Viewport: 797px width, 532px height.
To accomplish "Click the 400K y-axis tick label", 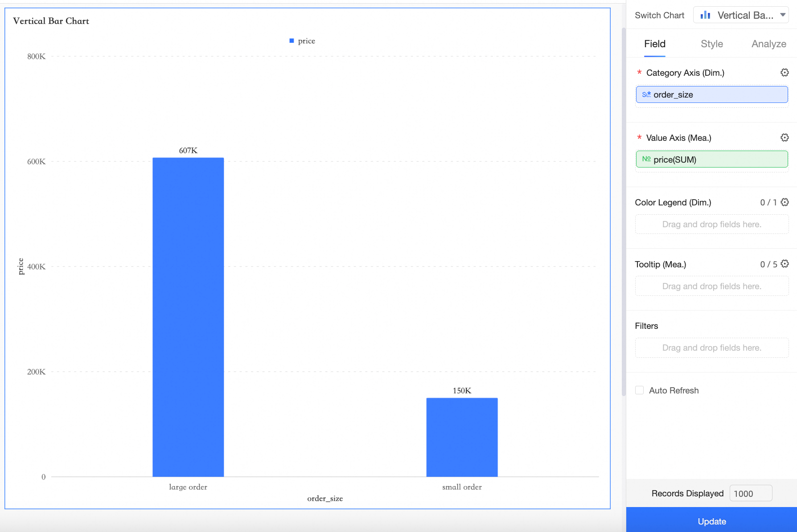I will (36, 267).
